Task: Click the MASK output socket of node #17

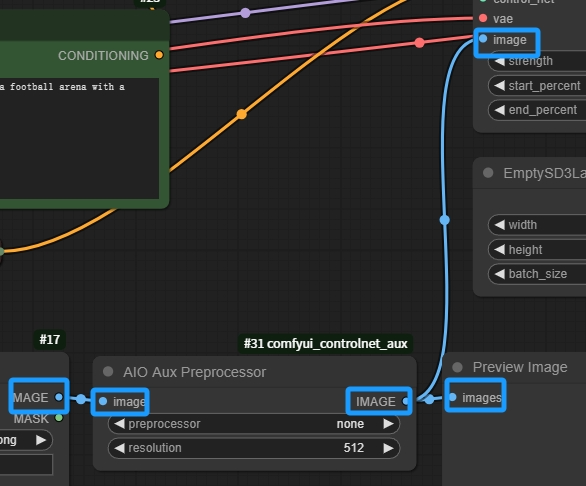Action: click(59, 418)
